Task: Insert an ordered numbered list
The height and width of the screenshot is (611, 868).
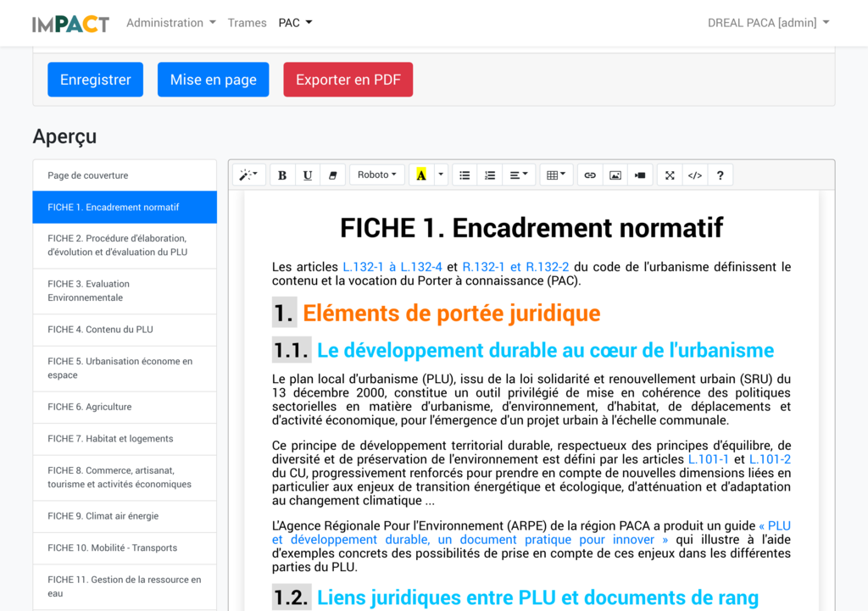Action: pos(490,175)
